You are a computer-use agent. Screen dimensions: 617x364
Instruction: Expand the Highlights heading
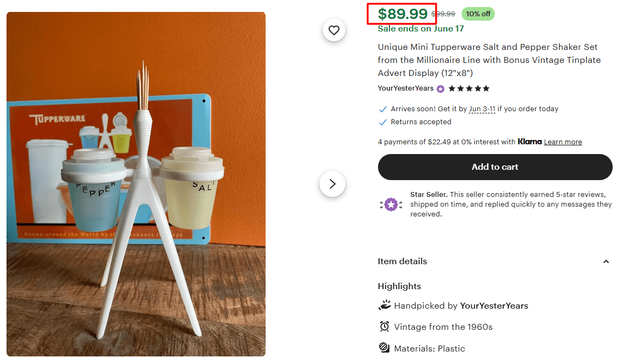point(399,286)
